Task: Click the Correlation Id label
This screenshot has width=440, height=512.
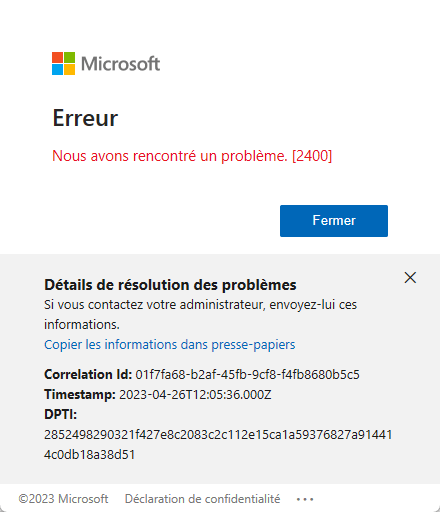Action: pos(88,374)
